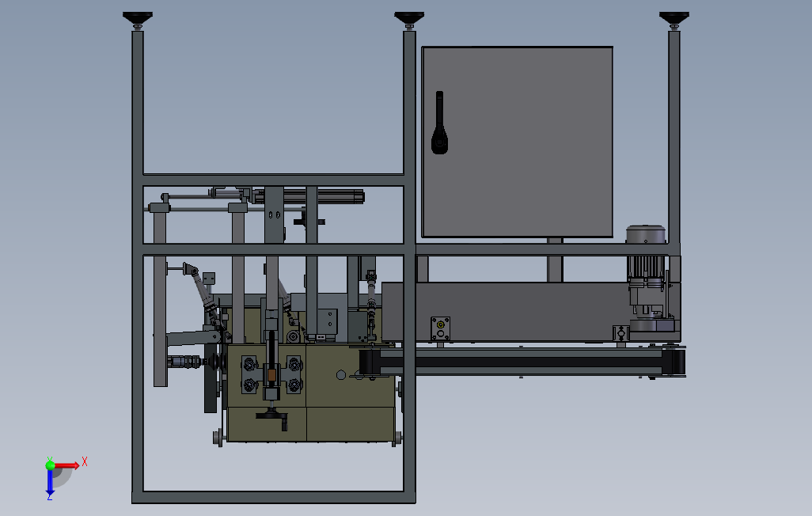Select the black handle on the cabinet door
Screen dimensions: 812x516
click(440, 123)
